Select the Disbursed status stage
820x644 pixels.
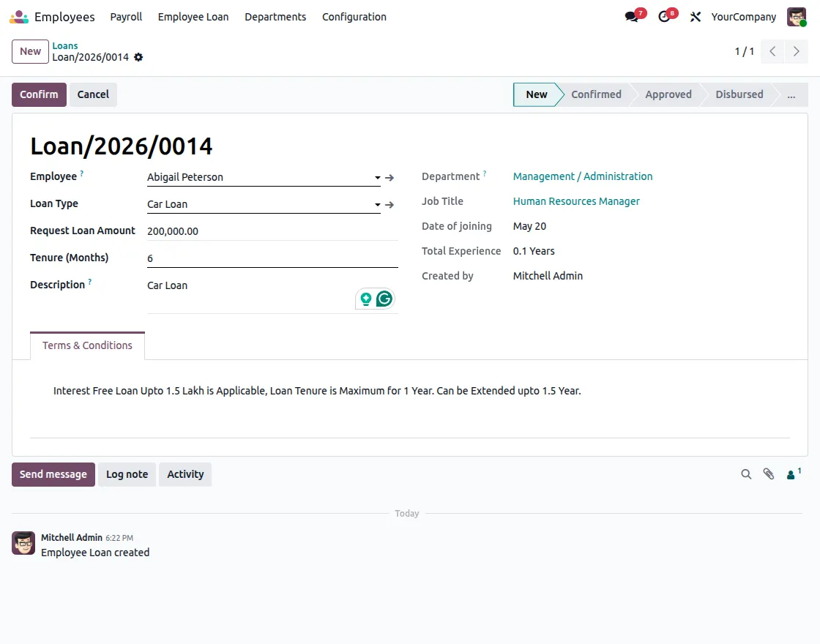(739, 94)
